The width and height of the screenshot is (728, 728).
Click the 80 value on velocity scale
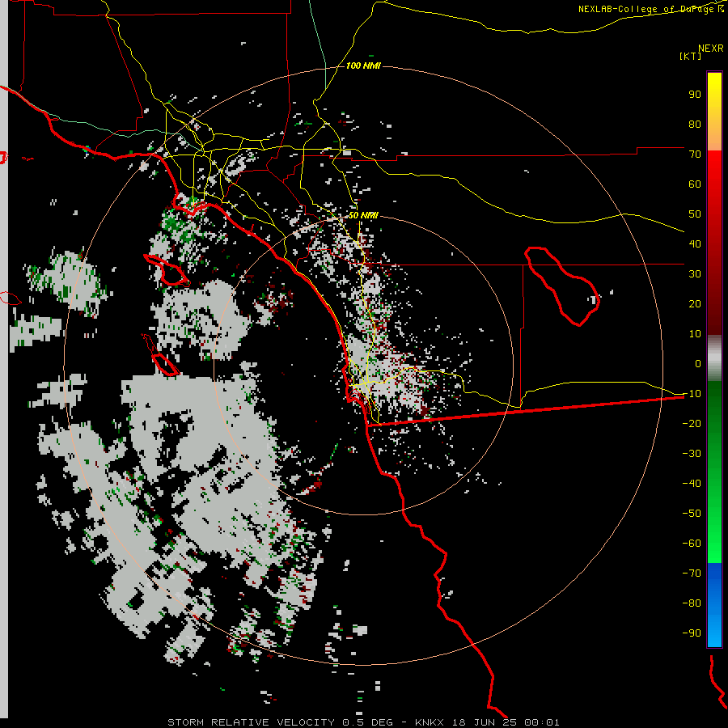click(x=695, y=124)
